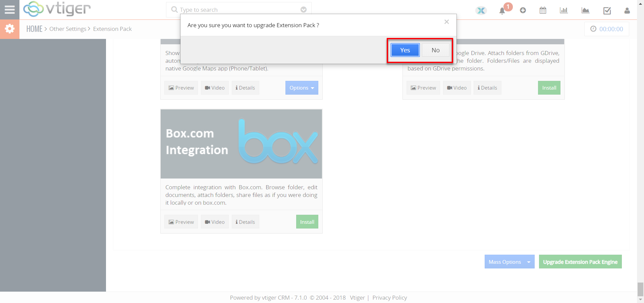The width and height of the screenshot is (644, 303).
Task: Open Video for Google Drive extension
Action: 457,88
